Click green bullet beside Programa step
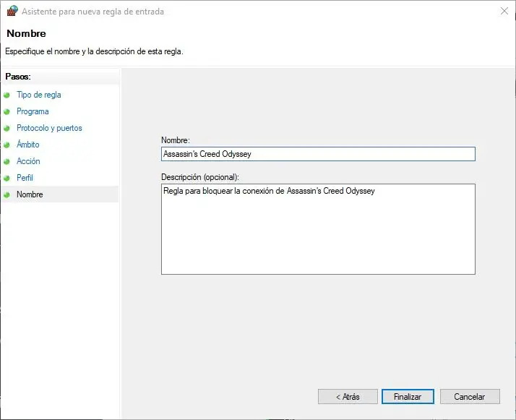Image resolution: width=516 pixels, height=420 pixels. point(7,111)
